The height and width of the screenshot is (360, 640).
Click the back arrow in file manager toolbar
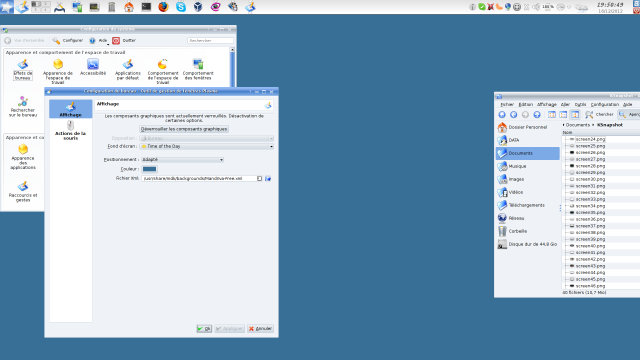click(x=502, y=115)
